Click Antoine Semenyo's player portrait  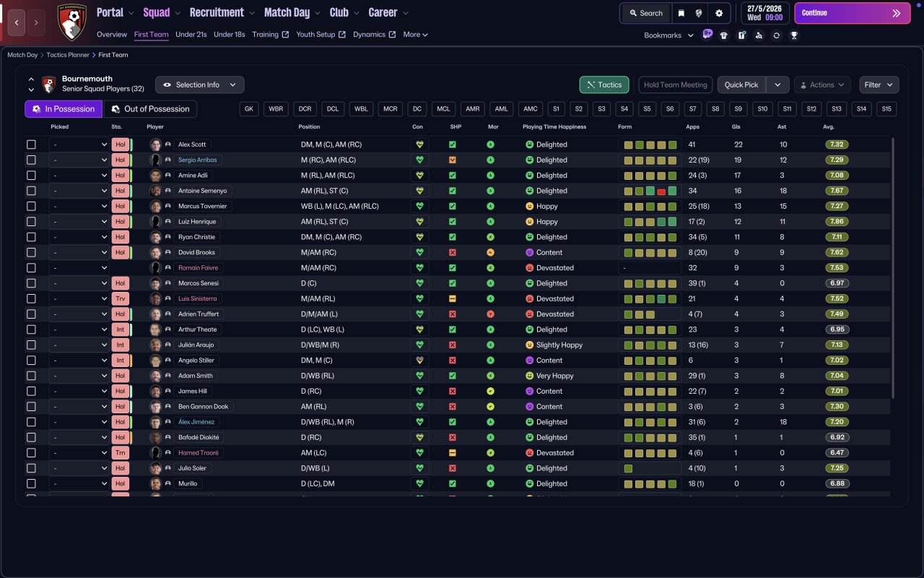tap(155, 191)
